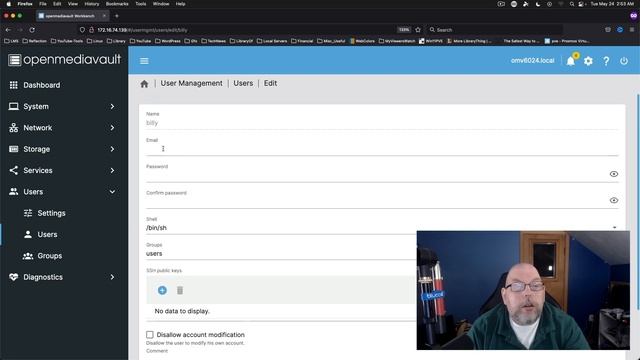Go to home via breadcrumb house icon
The width and height of the screenshot is (640, 360).
[144, 84]
